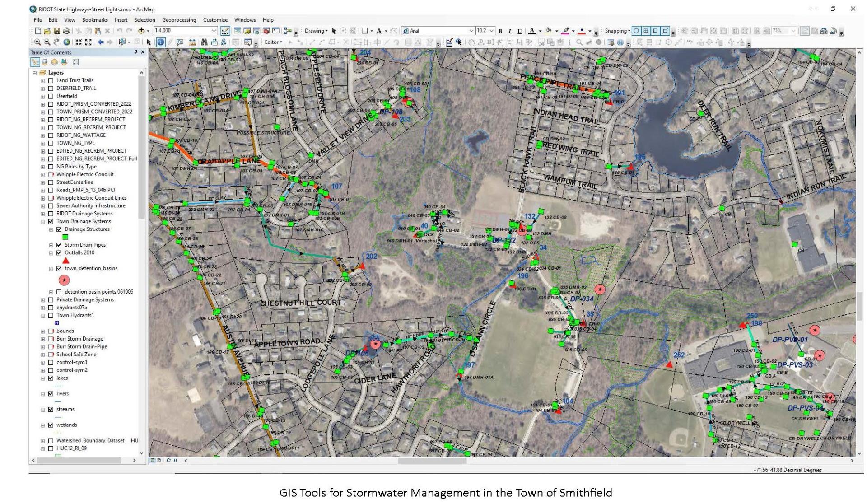867x504 pixels.
Task: Uncheck the Storm Drain Pipes layer
Action: point(59,245)
